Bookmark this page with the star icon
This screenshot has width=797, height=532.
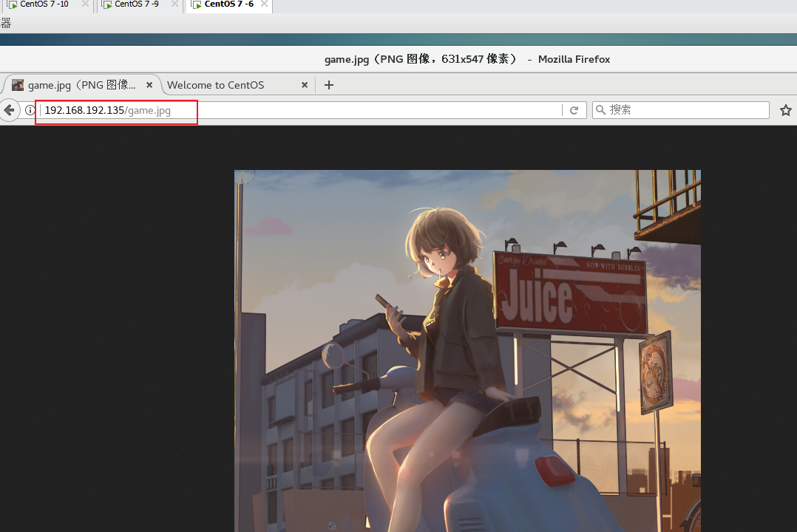786,110
